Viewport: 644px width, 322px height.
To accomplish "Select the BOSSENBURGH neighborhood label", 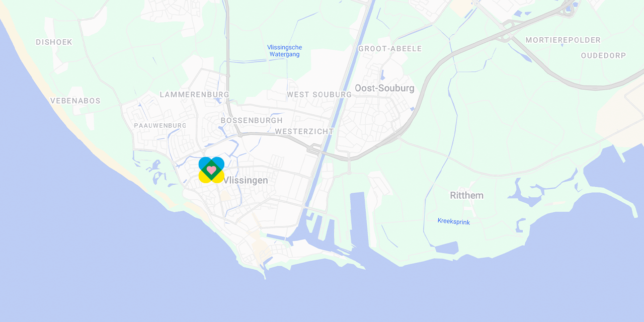I will click(252, 121).
